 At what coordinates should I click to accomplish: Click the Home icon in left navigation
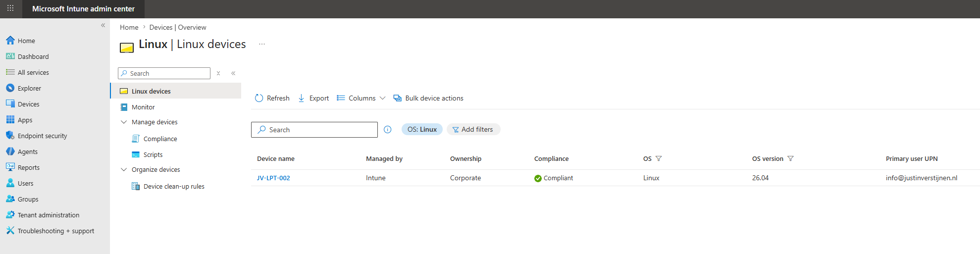10,41
